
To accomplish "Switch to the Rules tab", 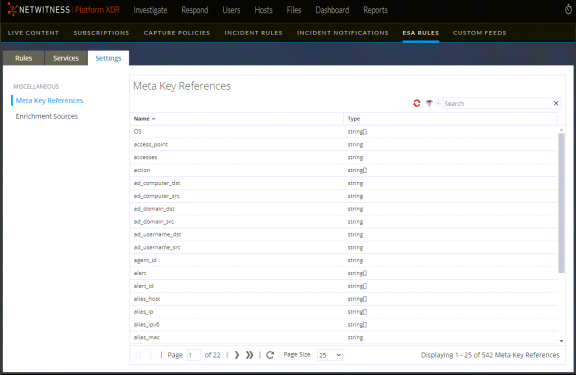I will [x=24, y=58].
